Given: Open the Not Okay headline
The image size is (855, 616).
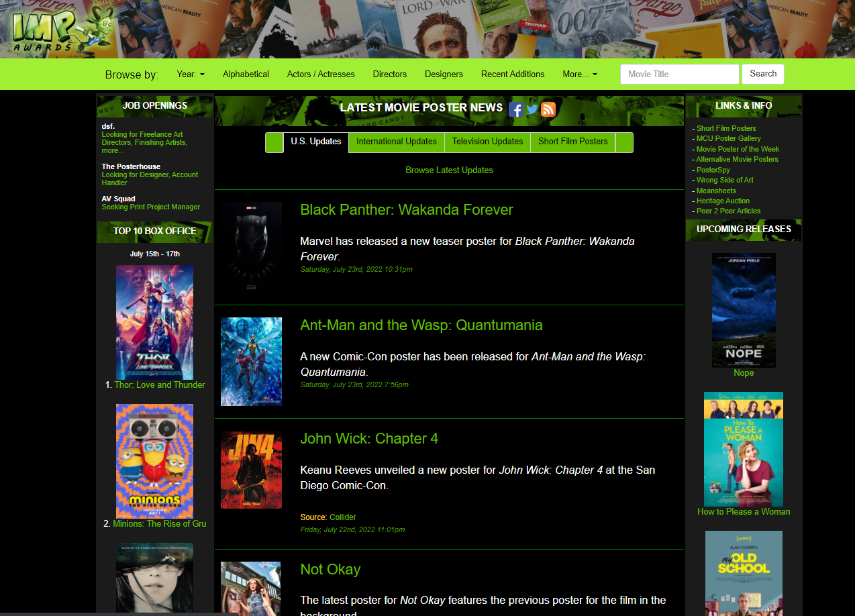Looking at the screenshot, I should pos(330,570).
